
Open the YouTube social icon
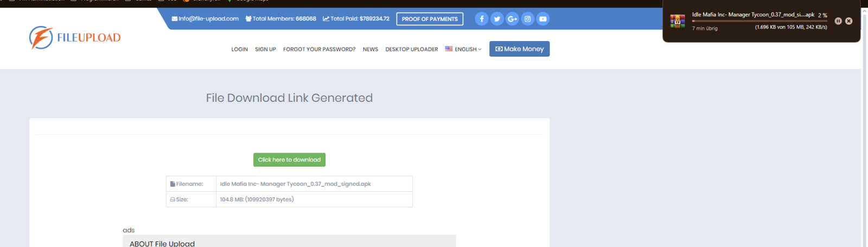pyautogui.click(x=542, y=19)
